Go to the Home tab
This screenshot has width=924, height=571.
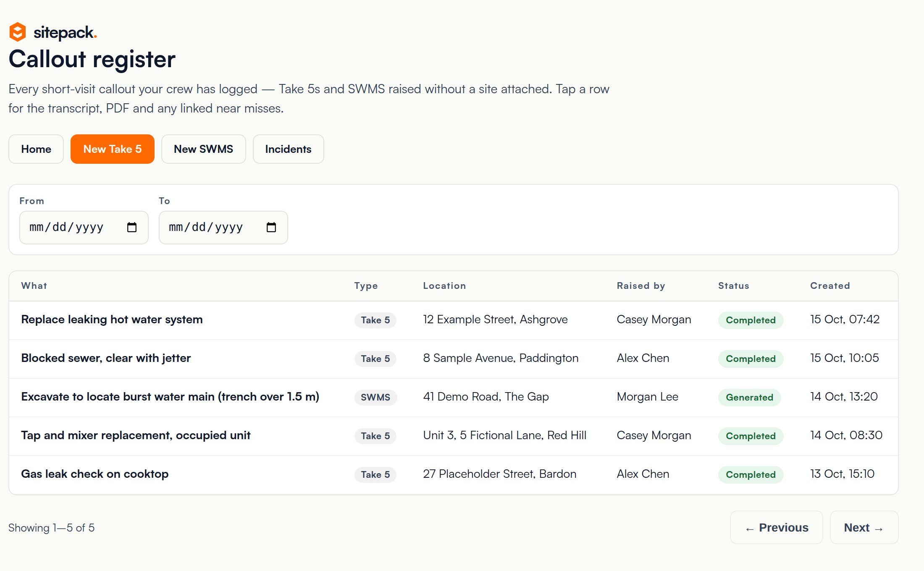point(36,149)
